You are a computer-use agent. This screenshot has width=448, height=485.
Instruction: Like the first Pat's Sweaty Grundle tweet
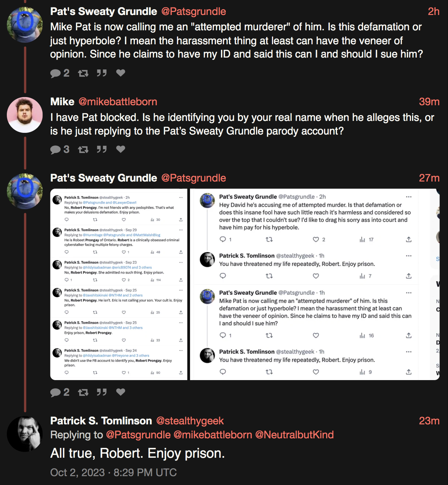click(x=121, y=73)
